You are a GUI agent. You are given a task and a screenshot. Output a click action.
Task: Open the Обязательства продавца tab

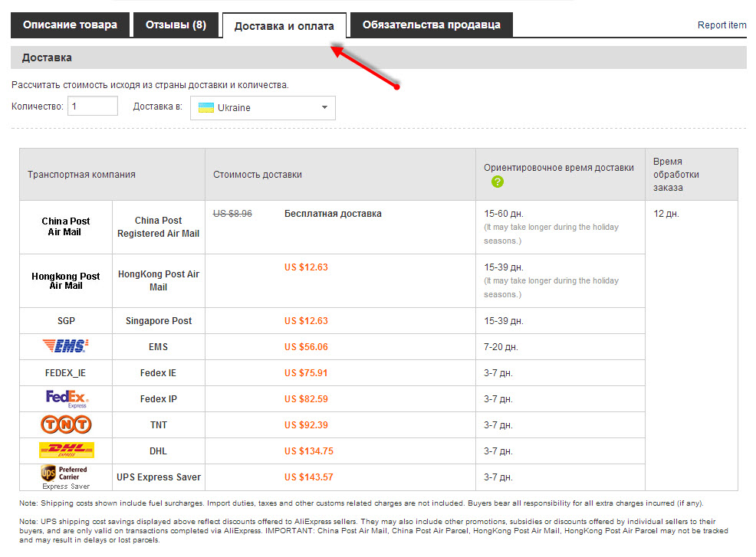click(x=431, y=25)
